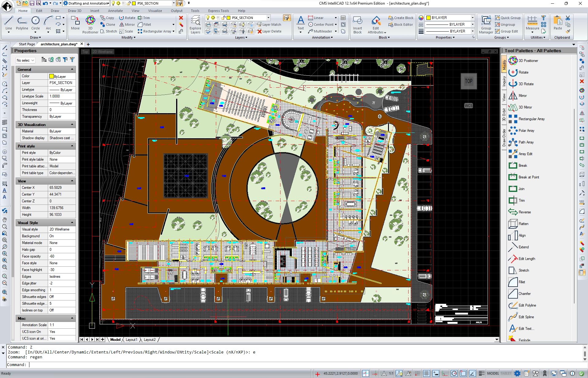This screenshot has height=378, width=588.
Task: Click the Layer Delete icon
Action: (x=269, y=31)
